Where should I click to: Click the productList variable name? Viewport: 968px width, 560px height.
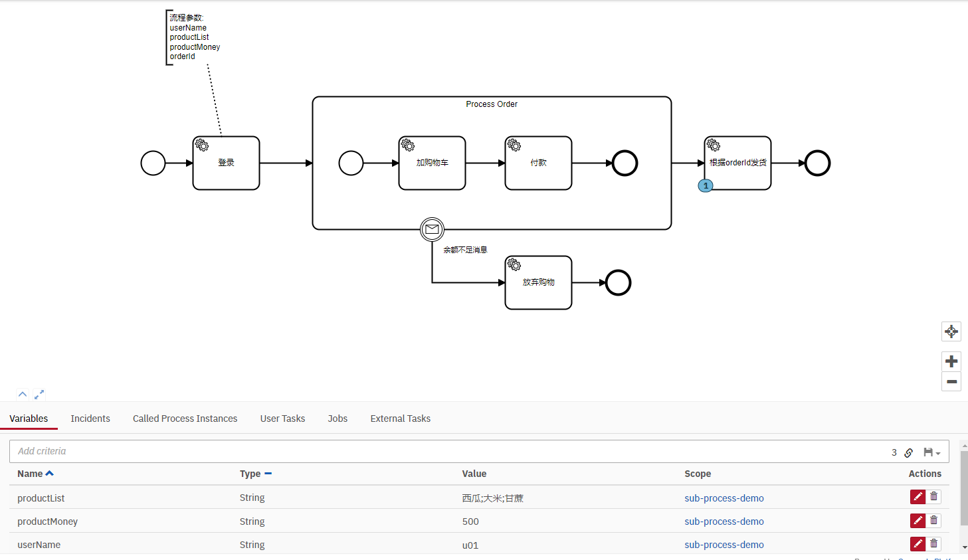click(x=41, y=498)
